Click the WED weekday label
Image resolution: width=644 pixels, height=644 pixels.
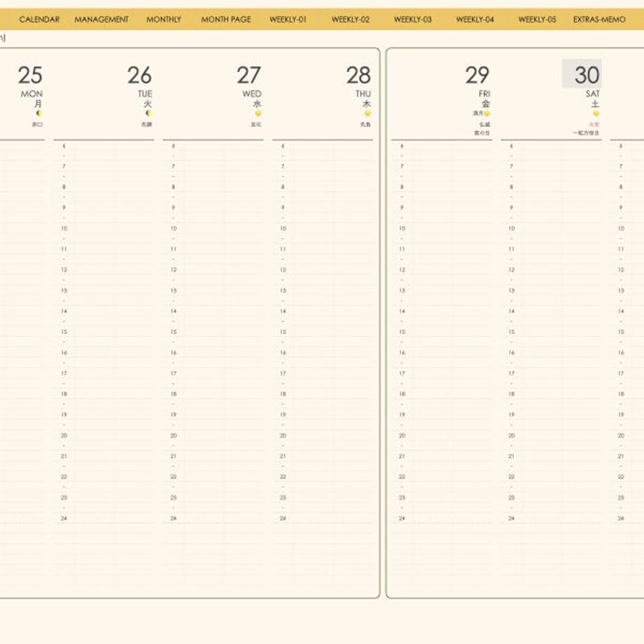(x=252, y=94)
